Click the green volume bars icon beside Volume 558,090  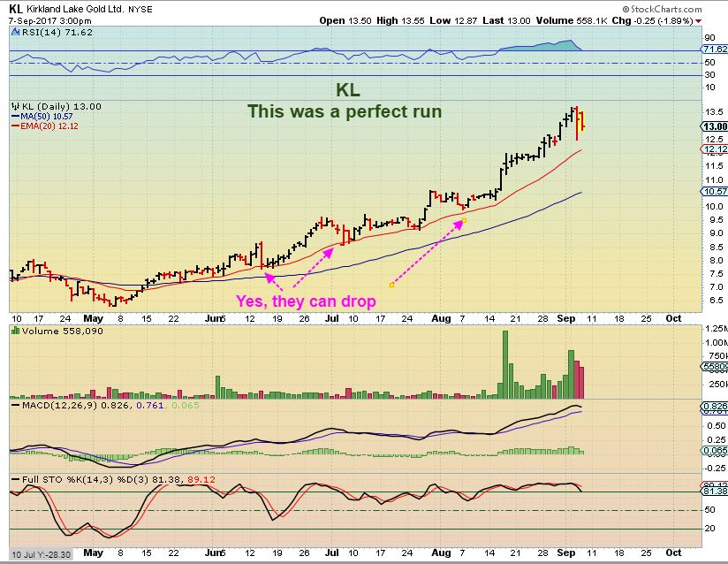pos(15,331)
